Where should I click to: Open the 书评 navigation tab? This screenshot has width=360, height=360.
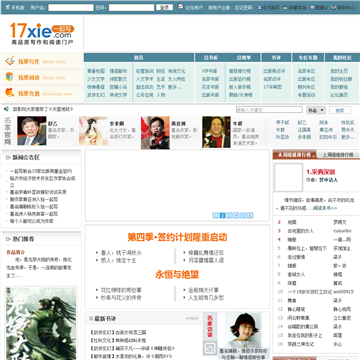(x=276, y=58)
